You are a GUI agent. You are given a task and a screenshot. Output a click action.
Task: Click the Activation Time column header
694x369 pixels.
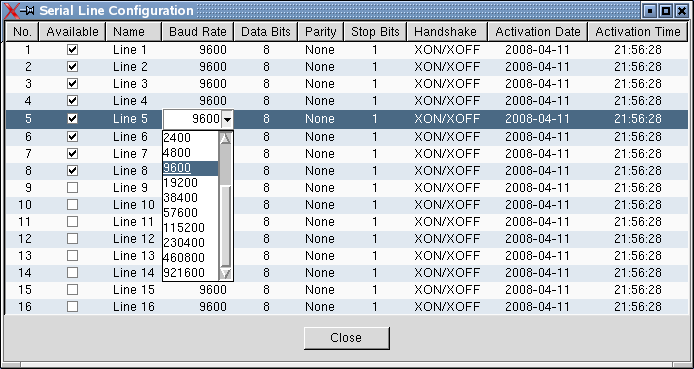(x=638, y=32)
